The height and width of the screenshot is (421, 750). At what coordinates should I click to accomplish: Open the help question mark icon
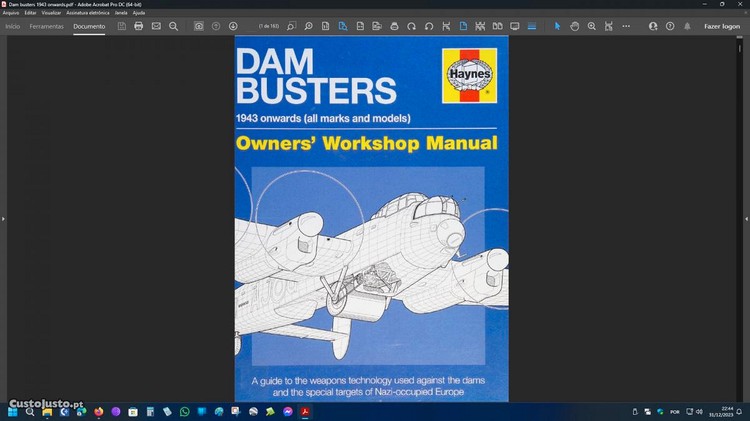point(670,26)
